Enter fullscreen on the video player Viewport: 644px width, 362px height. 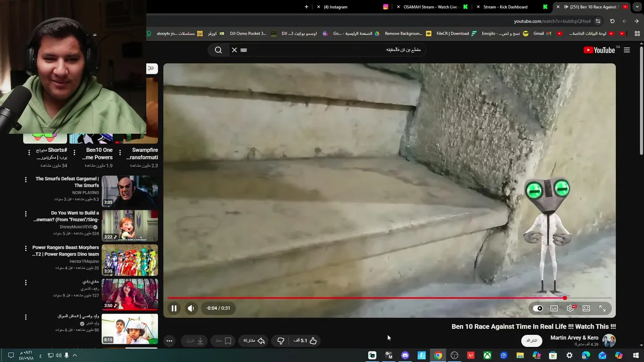pos(602,308)
